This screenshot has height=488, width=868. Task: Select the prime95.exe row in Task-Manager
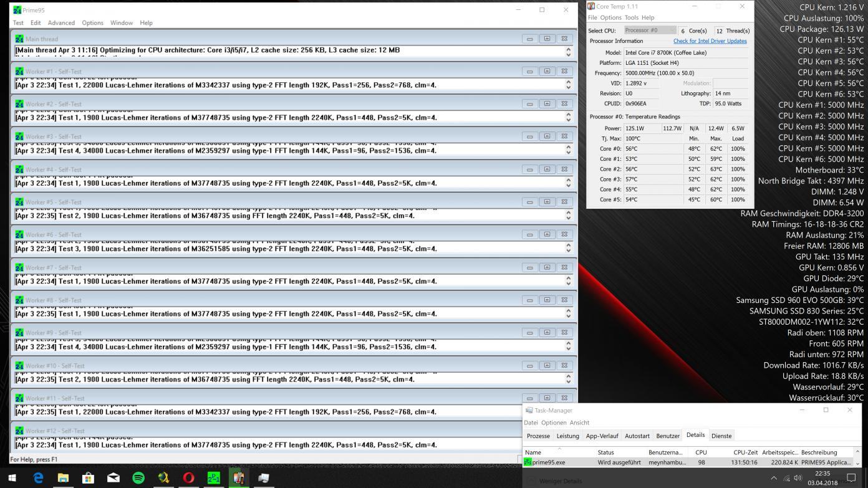point(688,462)
